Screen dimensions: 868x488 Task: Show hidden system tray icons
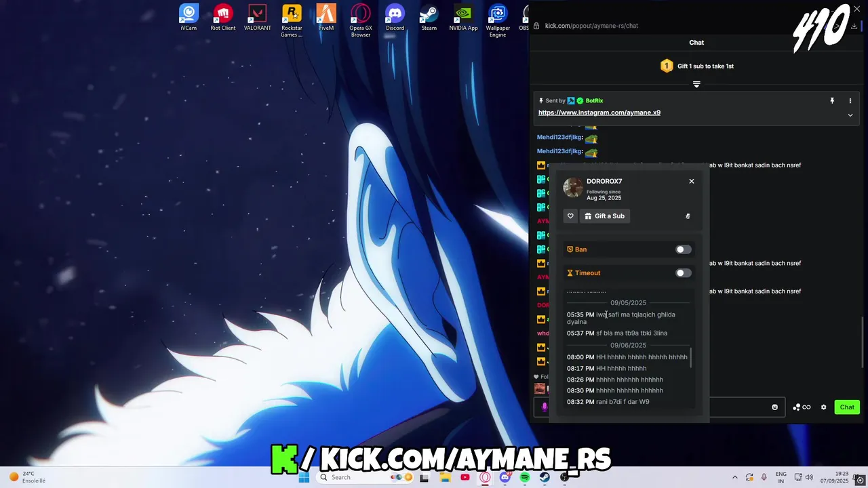click(734, 477)
